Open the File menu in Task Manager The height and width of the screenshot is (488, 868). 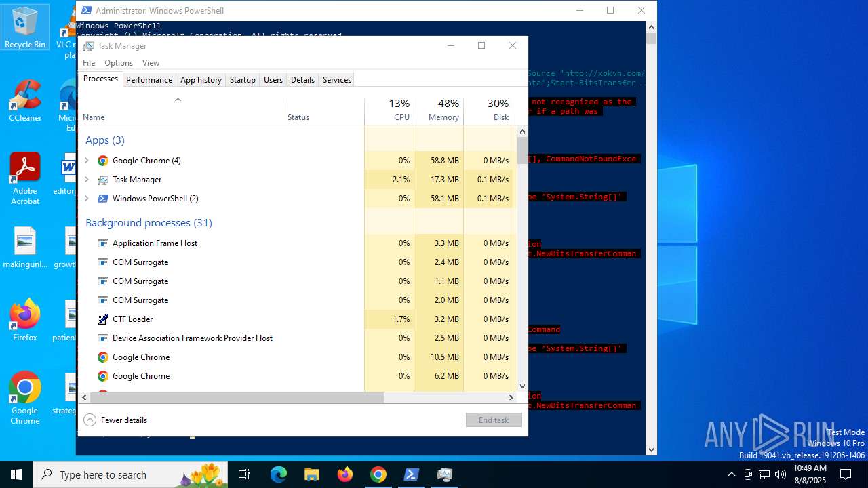pyautogui.click(x=89, y=63)
